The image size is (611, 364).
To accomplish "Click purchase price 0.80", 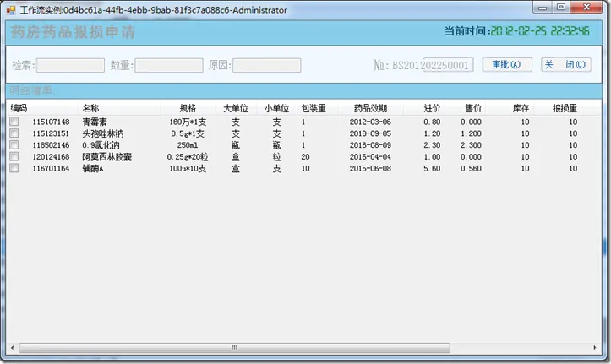I will [x=432, y=122].
